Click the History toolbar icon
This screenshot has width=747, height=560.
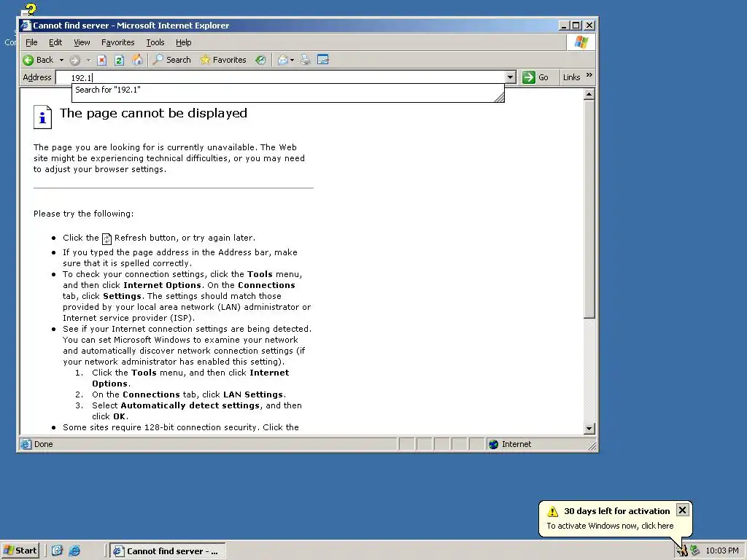pos(260,60)
